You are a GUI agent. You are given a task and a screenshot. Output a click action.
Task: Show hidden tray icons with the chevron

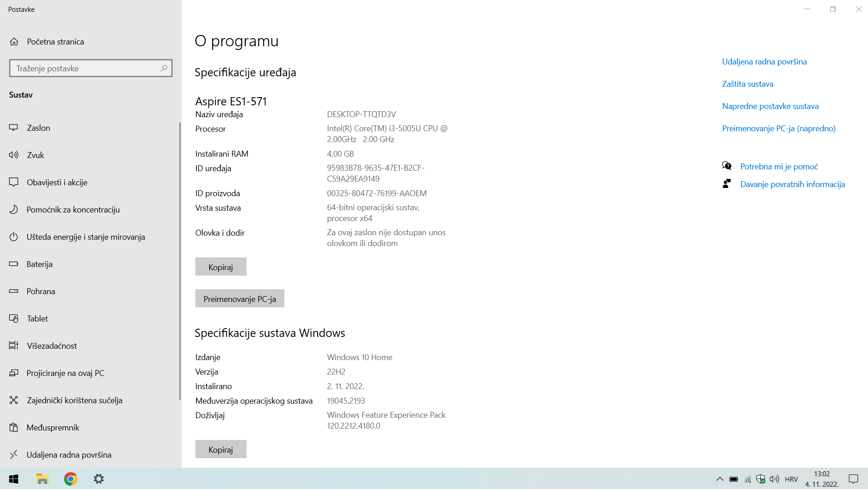pos(719,479)
